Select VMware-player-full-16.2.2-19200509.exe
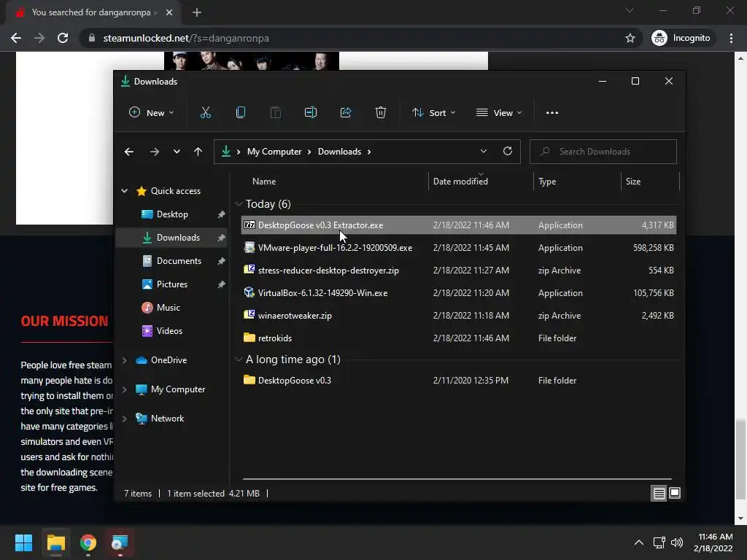The width and height of the screenshot is (747, 560). point(458,248)
